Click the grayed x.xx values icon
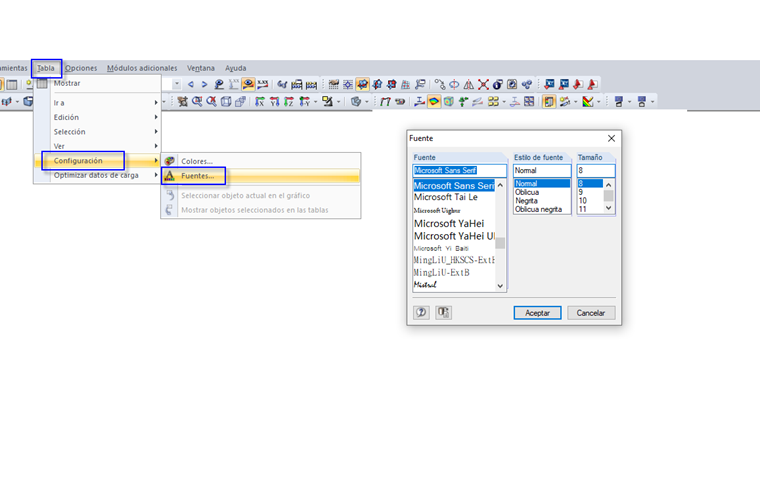Viewport: 760px width, 500px height. [234, 84]
